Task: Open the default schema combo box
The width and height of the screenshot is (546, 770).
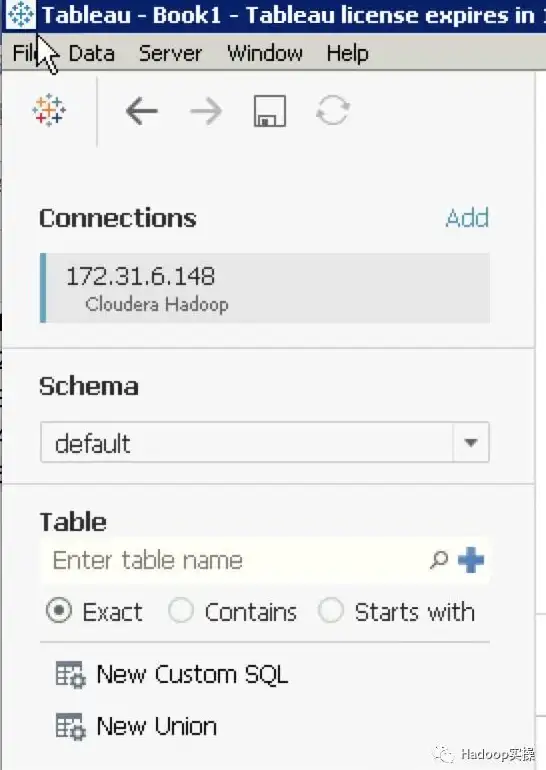Action: pos(265,442)
